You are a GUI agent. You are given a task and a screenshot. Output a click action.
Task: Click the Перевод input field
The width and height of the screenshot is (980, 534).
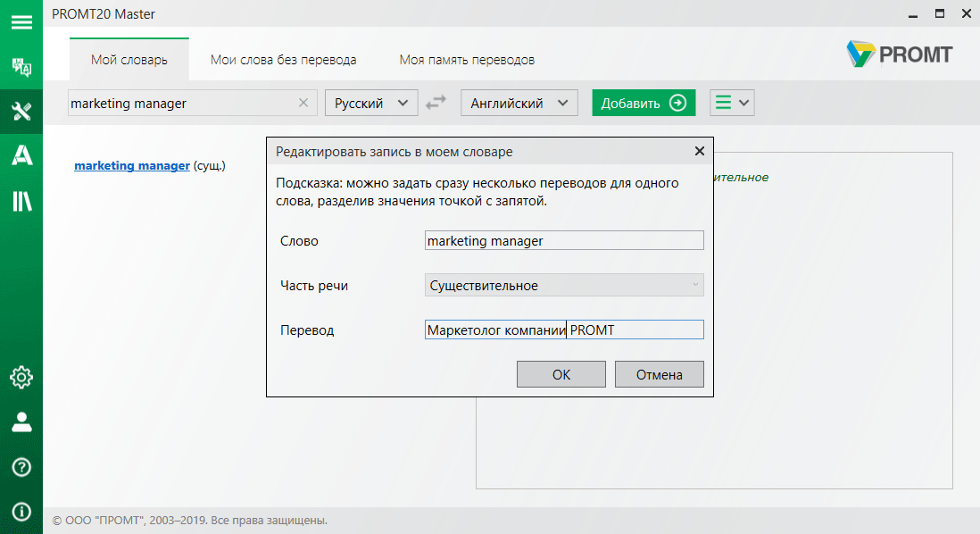(x=564, y=330)
